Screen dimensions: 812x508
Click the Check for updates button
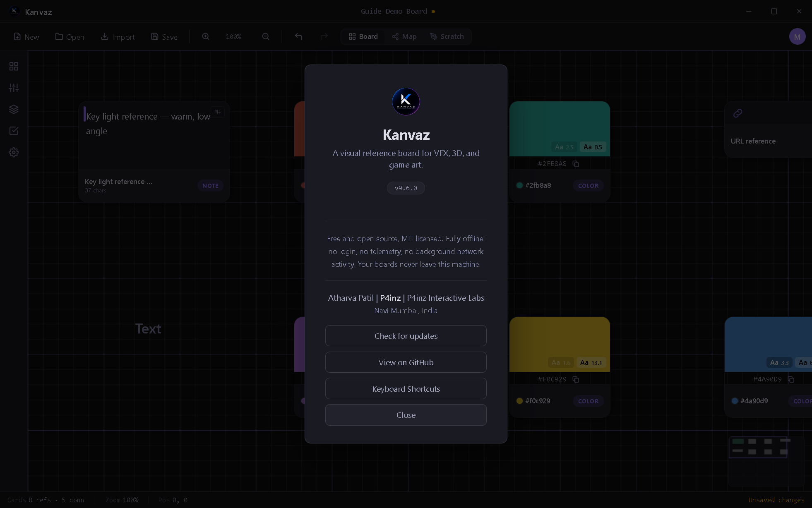click(406, 336)
